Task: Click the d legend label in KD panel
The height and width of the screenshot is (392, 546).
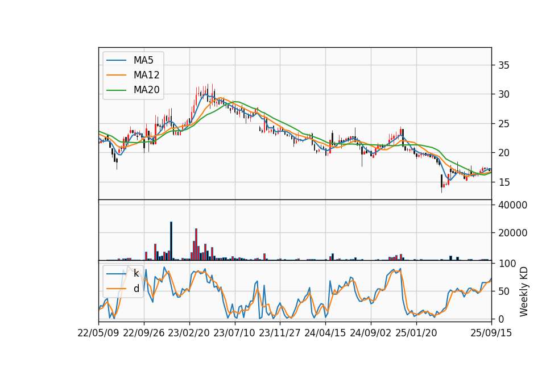Action: click(136, 289)
